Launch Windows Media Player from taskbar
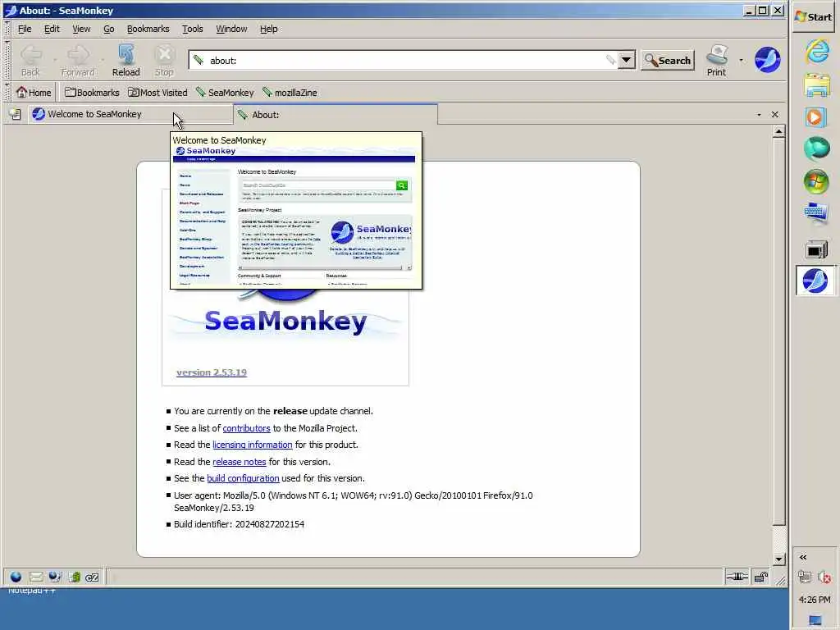840x630 pixels. pyautogui.click(x=816, y=116)
